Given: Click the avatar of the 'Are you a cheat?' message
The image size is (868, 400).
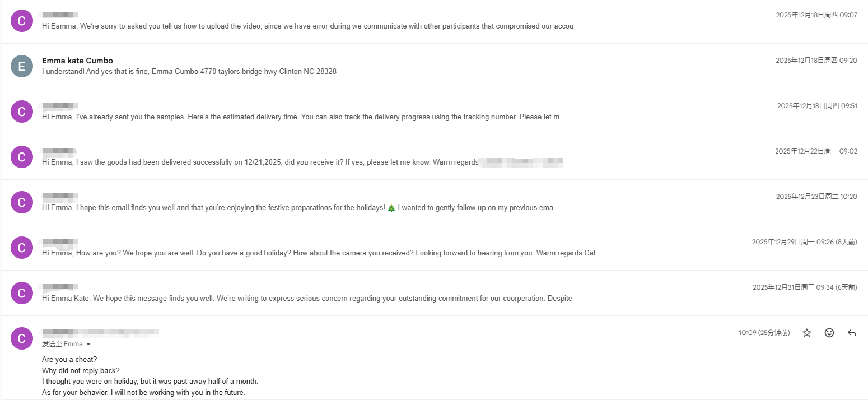Looking at the screenshot, I should click(x=22, y=338).
